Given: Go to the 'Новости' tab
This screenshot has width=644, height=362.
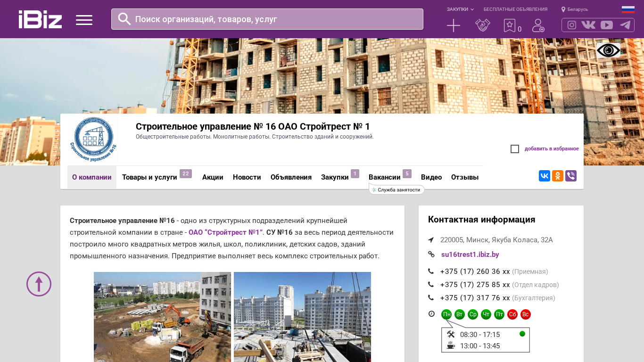Looking at the screenshot, I should (x=247, y=177).
